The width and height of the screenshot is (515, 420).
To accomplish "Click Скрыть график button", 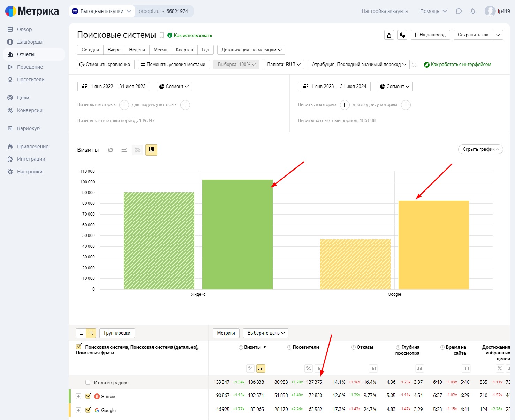I will (480, 149).
